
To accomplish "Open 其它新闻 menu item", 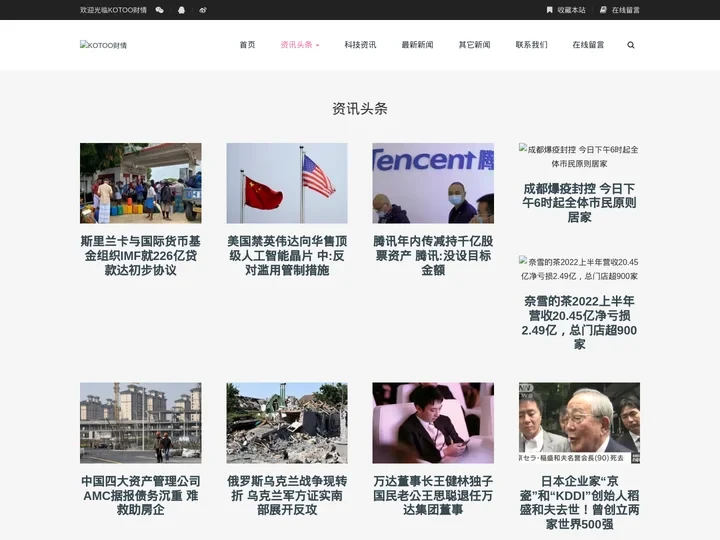I will 474,45.
